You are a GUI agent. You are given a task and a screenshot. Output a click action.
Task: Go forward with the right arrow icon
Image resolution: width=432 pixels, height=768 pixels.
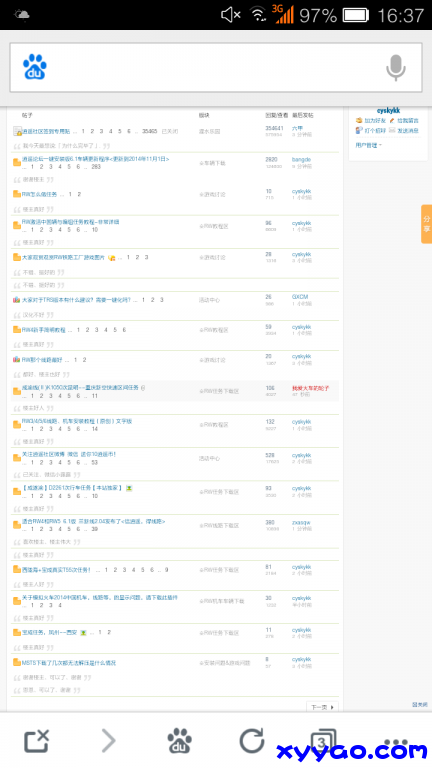tap(108, 741)
